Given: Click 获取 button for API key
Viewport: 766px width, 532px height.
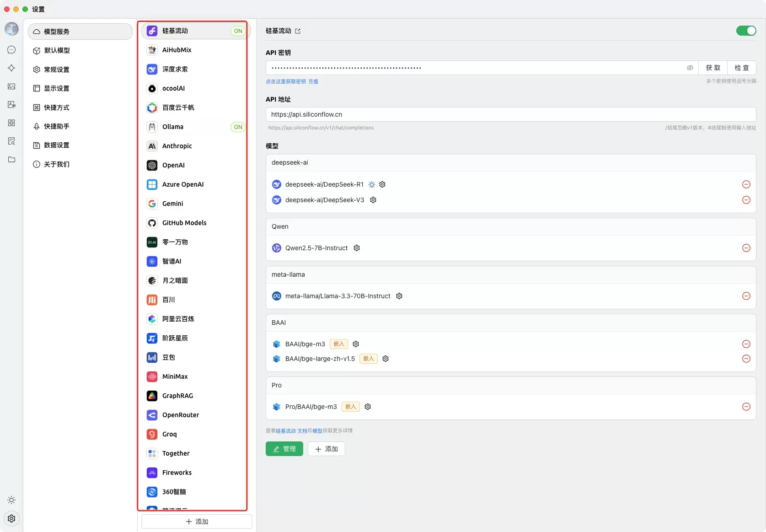Looking at the screenshot, I should pyautogui.click(x=713, y=68).
